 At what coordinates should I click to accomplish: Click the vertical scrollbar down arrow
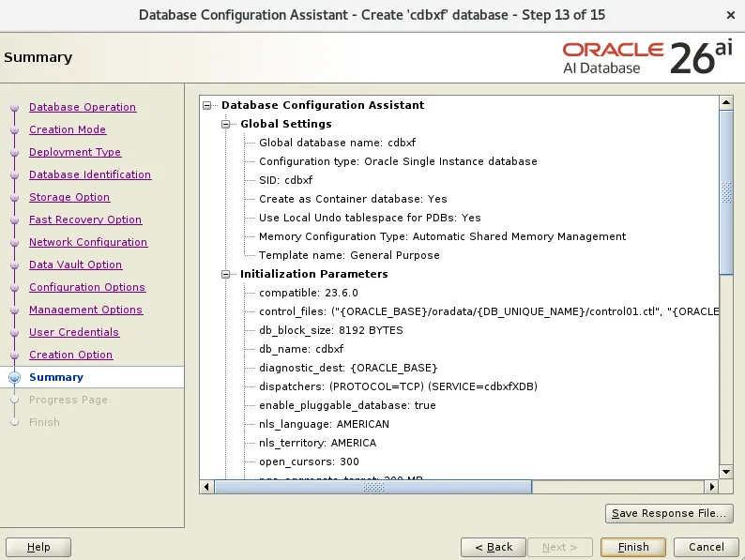[726, 472]
